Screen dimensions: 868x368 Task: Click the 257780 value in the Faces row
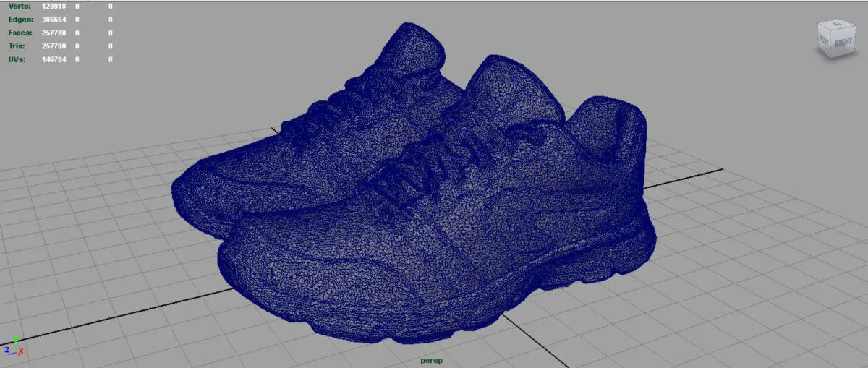(x=55, y=33)
